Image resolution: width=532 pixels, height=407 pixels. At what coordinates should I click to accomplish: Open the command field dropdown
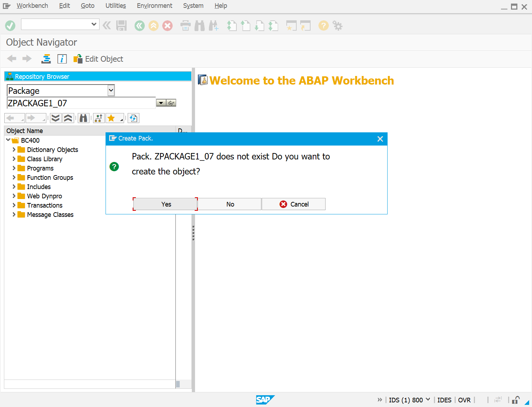(94, 24)
